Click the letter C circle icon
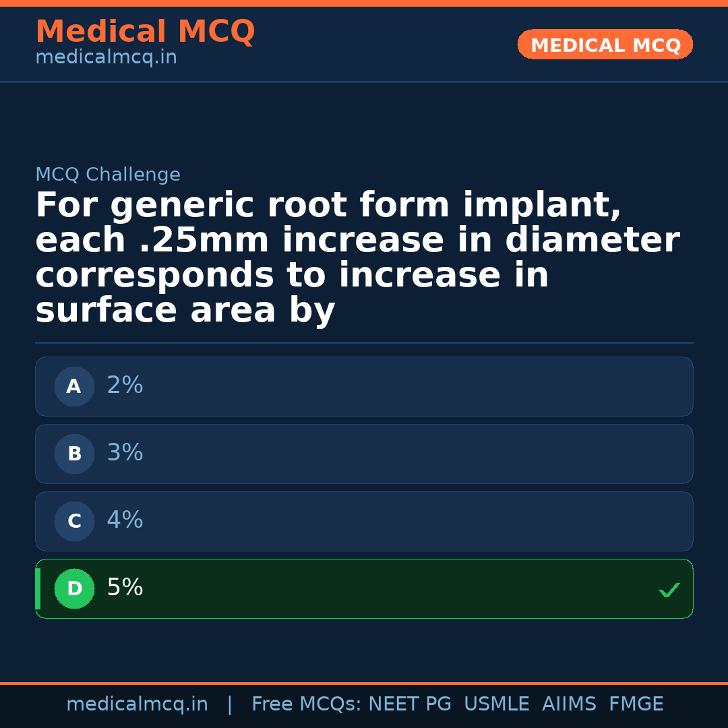728x728 pixels. tap(74, 522)
